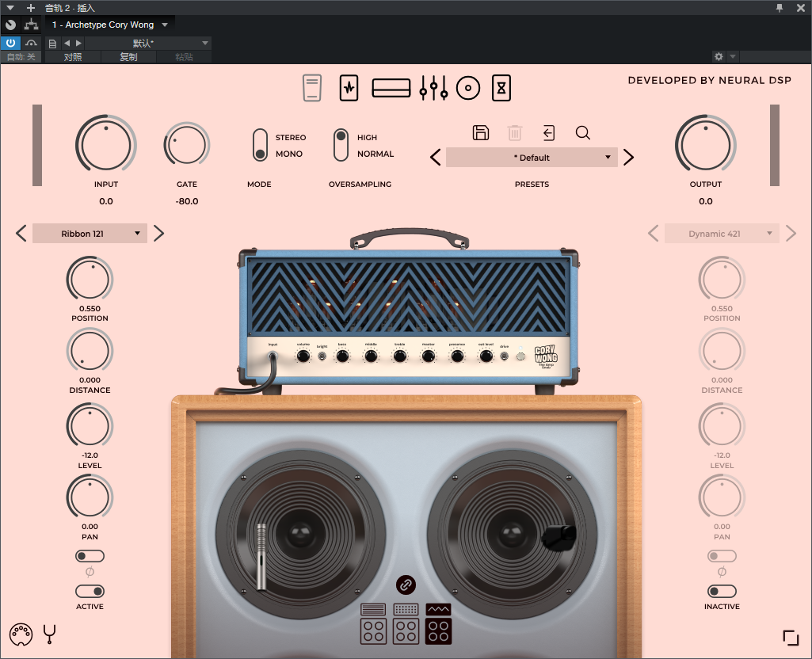Toggle the Stereo/Mono mode switch
This screenshot has width=812, height=659.
(x=260, y=146)
